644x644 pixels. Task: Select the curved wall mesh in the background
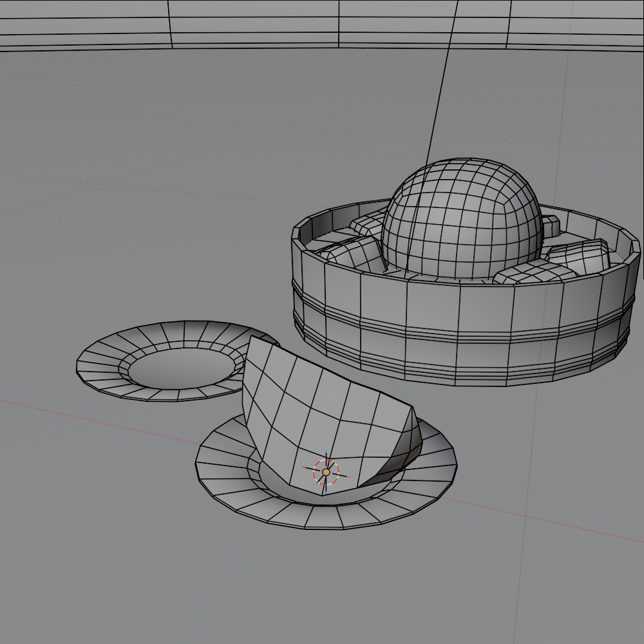pos(322,24)
